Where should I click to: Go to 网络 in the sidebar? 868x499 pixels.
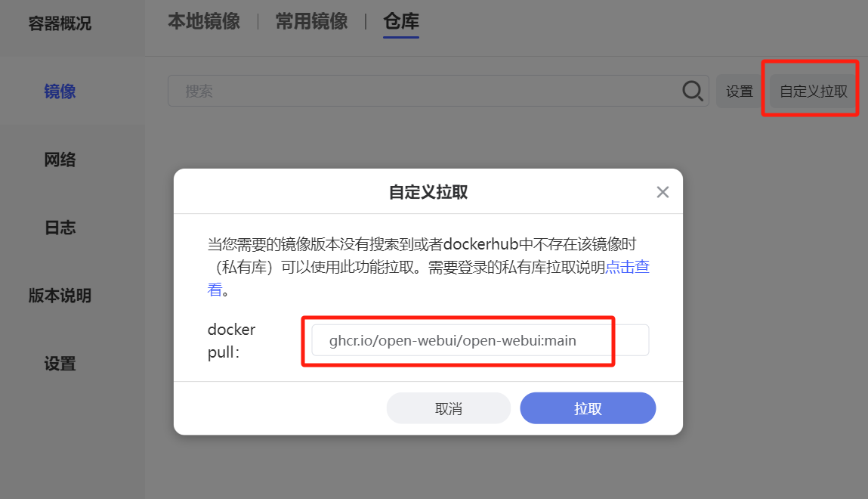(x=60, y=160)
